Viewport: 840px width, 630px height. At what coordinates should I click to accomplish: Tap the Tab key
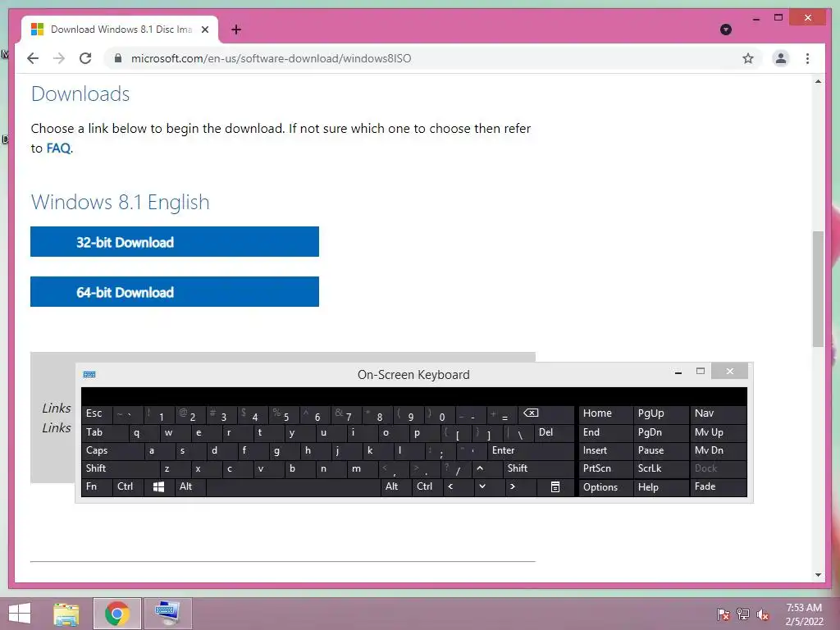coord(105,433)
